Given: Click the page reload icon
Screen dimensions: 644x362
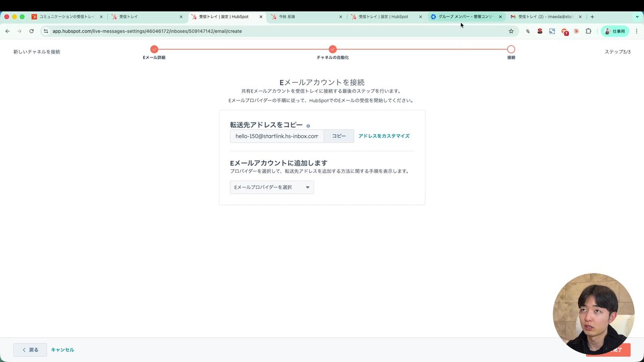Looking at the screenshot, I should tap(32, 31).
